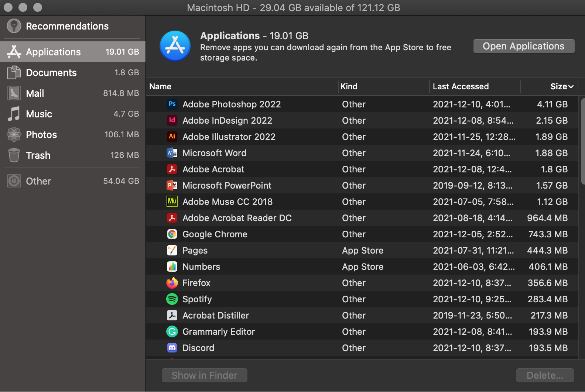Sort the list by Last Accessed column
Image resolution: width=585 pixels, height=392 pixels.
[x=475, y=87]
